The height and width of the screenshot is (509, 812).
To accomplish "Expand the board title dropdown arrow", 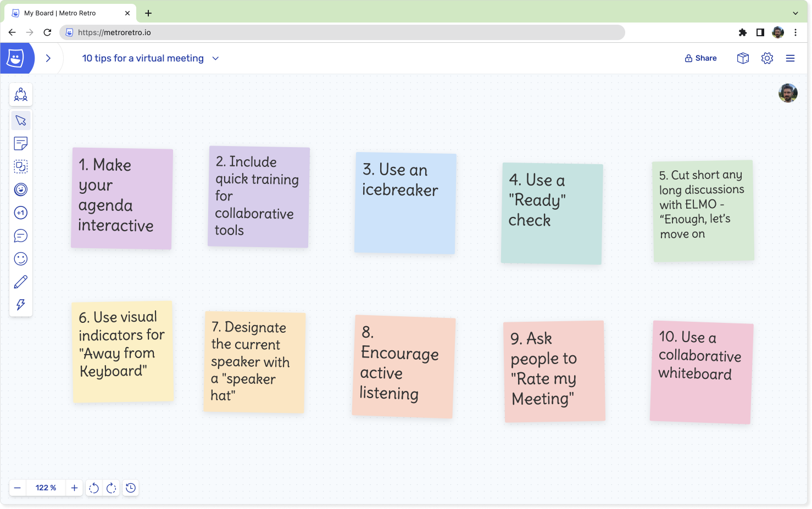I will 215,58.
